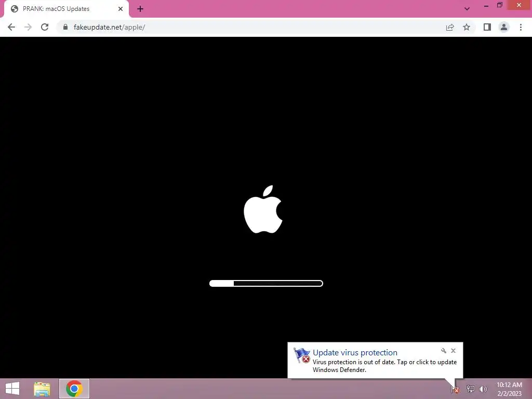
Task: Click the Chrome icon on the taskbar
Action: point(74,389)
